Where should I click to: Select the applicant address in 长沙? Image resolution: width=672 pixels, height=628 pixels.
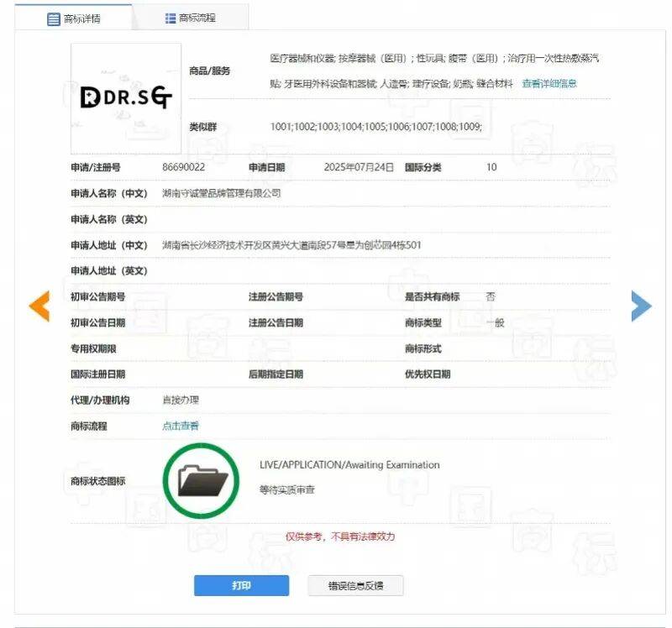(x=291, y=245)
